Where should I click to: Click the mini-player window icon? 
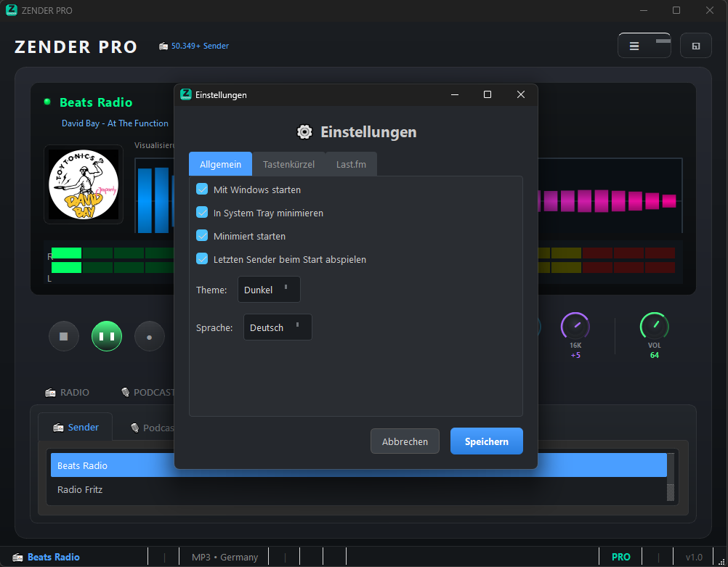click(695, 46)
